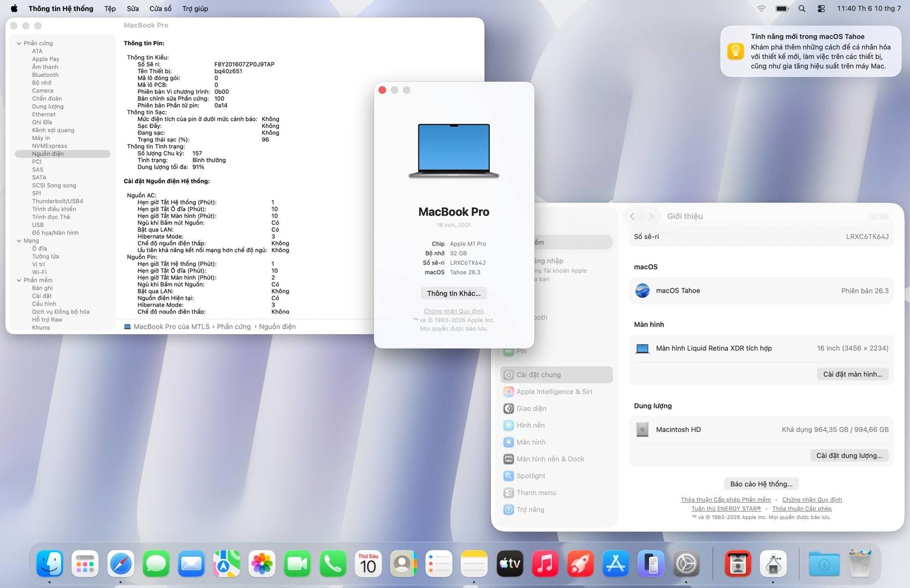Open Messages from the Dock
This screenshot has width=910, height=588.
[x=156, y=563]
